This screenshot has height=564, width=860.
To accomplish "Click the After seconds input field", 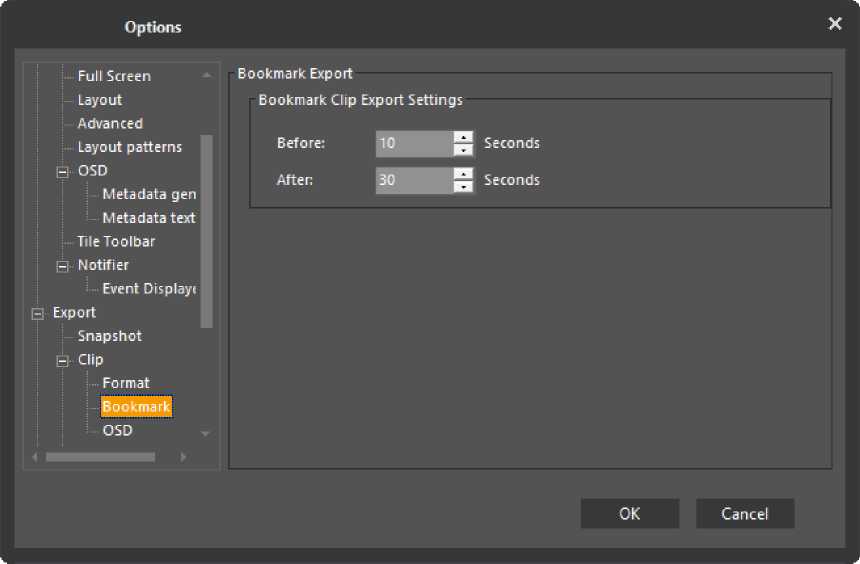I will click(x=414, y=180).
